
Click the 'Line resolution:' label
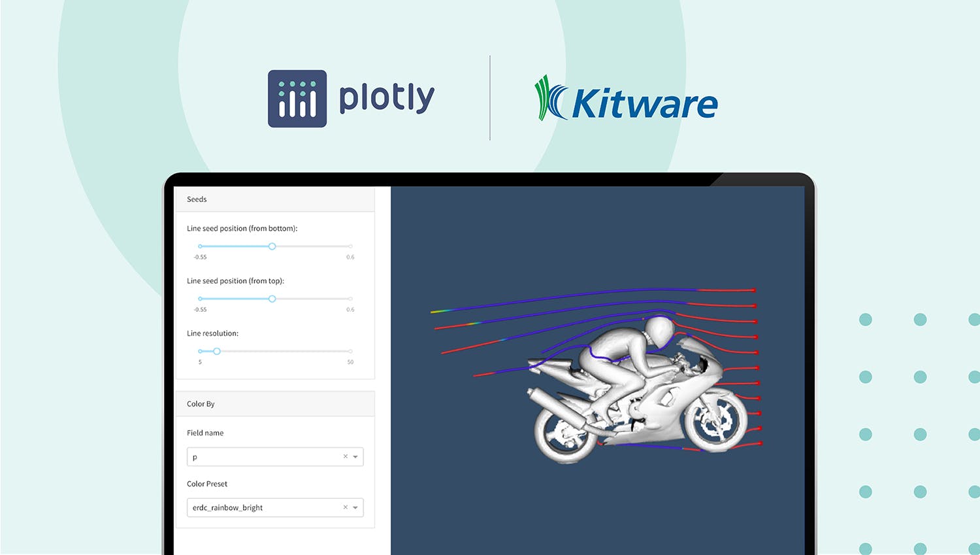pyautogui.click(x=212, y=333)
